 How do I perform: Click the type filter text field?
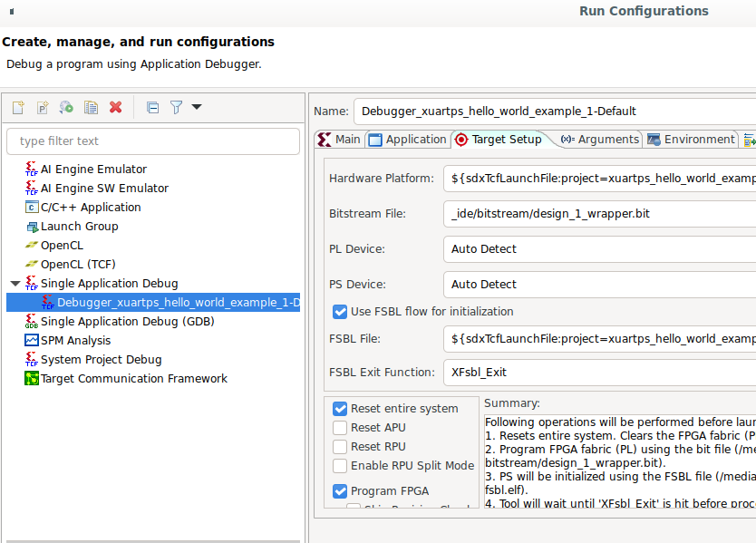pos(152,141)
